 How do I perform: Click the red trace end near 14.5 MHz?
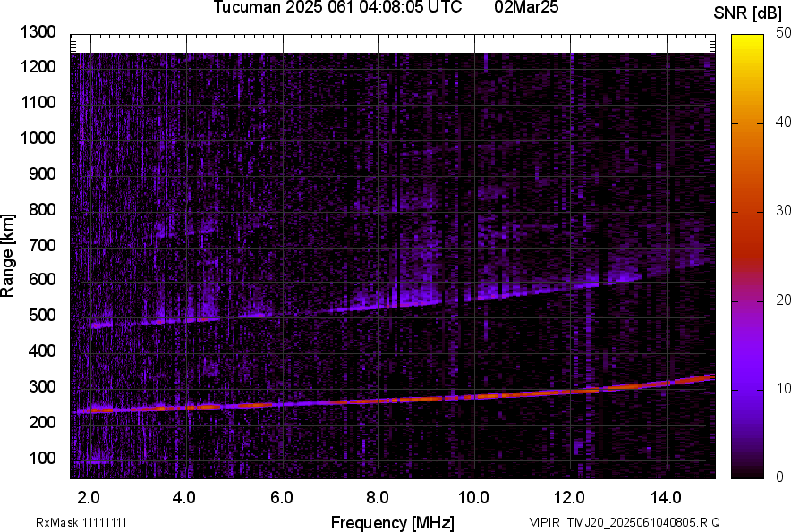(x=691, y=380)
